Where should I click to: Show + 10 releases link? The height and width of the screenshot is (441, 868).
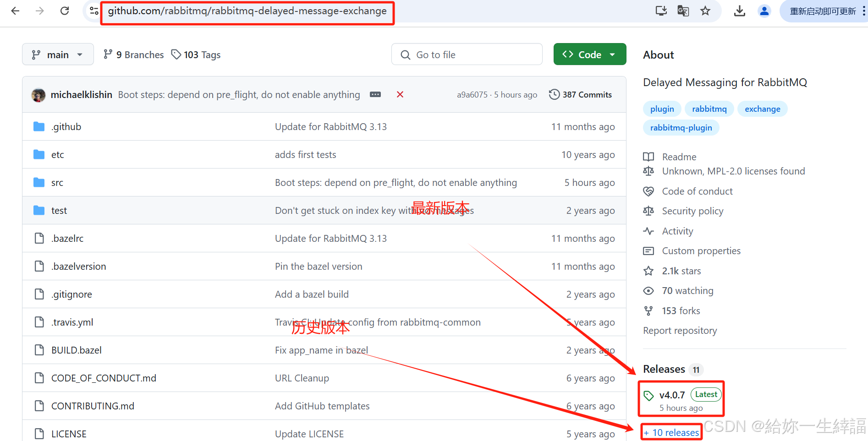point(671,432)
